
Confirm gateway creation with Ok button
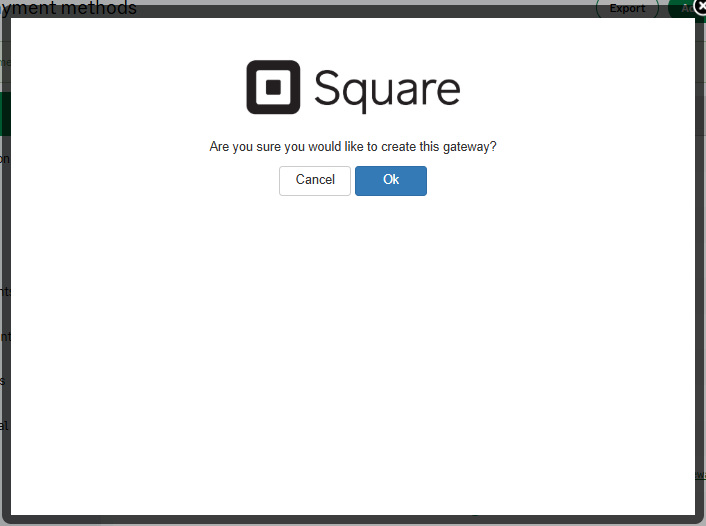coord(390,181)
